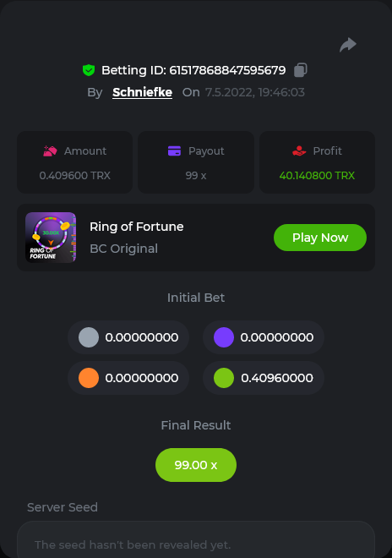Screen dimensions: 392x558
Task: Click the Play Now button
Action: pos(320,238)
